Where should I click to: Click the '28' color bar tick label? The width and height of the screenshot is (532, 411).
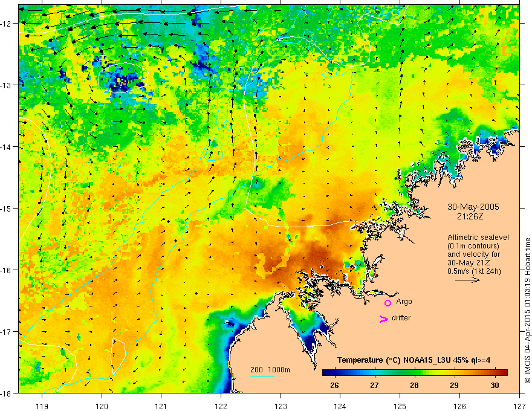[x=414, y=385]
